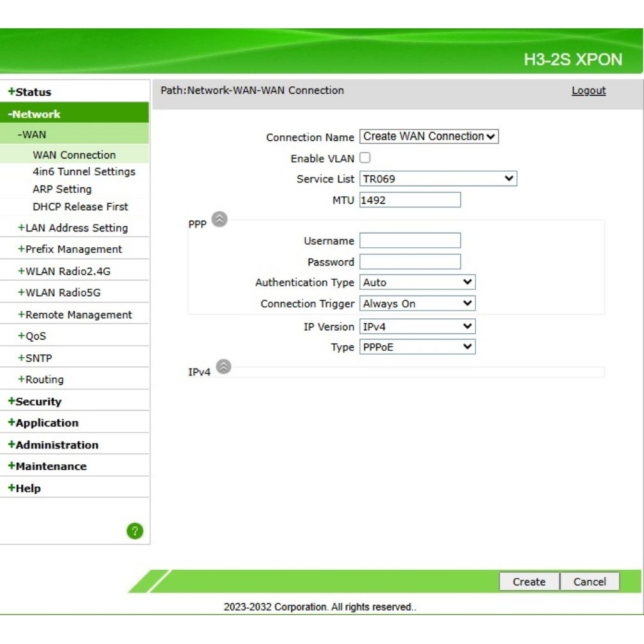
Task: Open the Connection Name dropdown
Action: tap(429, 136)
